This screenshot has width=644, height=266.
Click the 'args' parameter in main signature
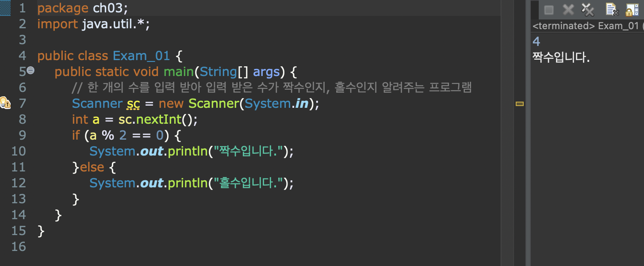tap(266, 72)
